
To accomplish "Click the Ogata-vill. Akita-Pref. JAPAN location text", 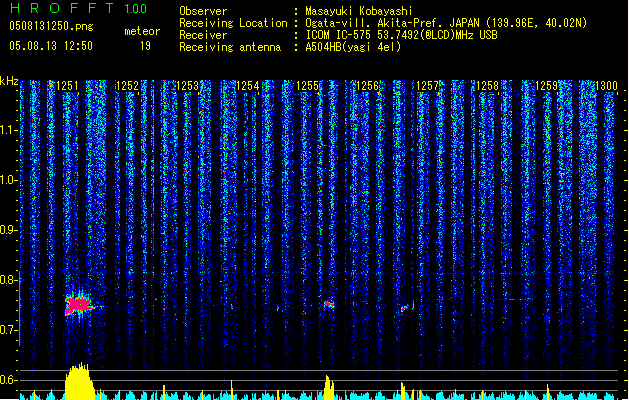I will pyautogui.click(x=446, y=23).
